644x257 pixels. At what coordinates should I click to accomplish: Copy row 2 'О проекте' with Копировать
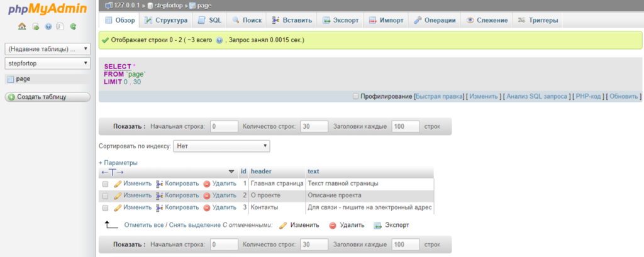pos(177,195)
